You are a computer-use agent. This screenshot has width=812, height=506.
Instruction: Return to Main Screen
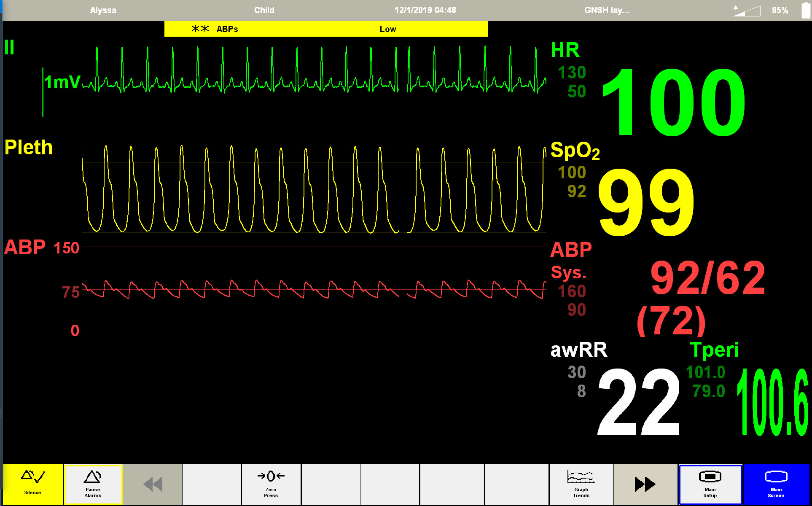pyautogui.click(x=776, y=484)
